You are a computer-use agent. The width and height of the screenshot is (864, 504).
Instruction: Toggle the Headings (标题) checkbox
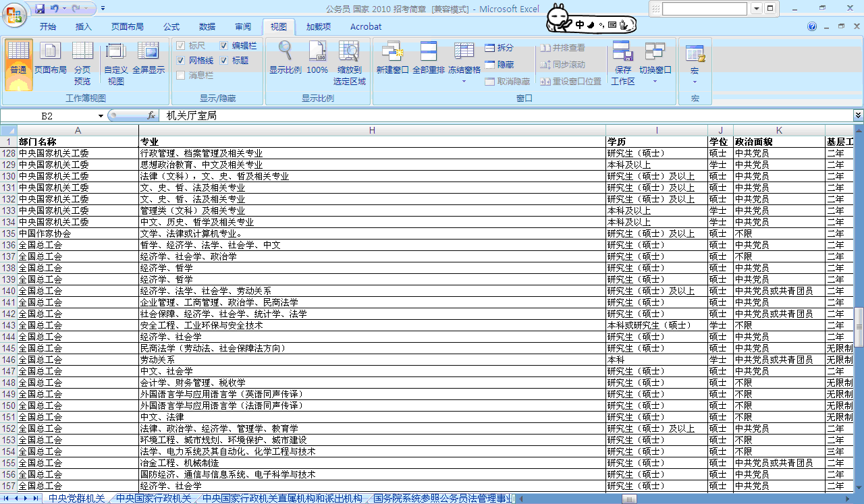[x=225, y=61]
